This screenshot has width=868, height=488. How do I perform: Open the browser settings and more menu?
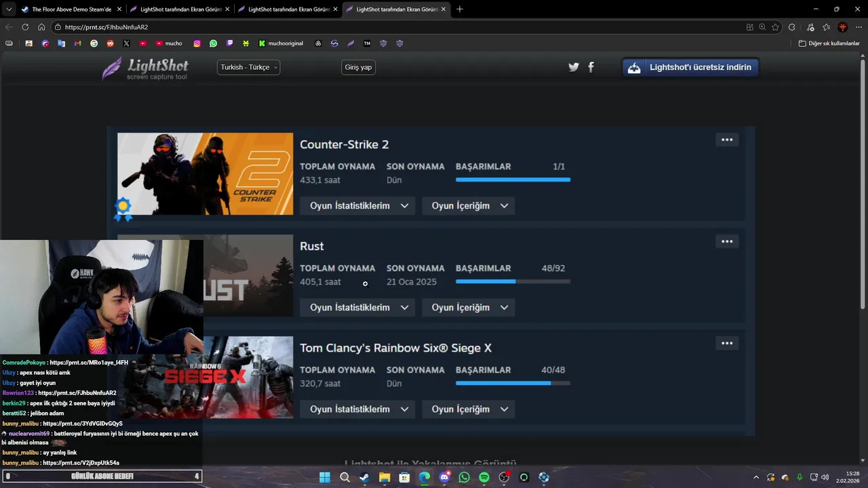(x=859, y=27)
